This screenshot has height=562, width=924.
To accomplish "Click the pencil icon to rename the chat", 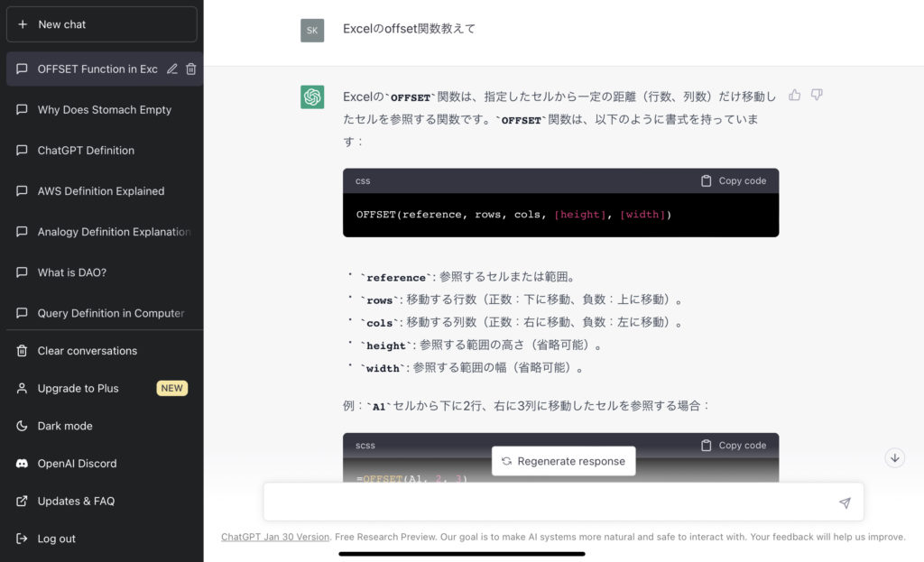I will click(171, 69).
